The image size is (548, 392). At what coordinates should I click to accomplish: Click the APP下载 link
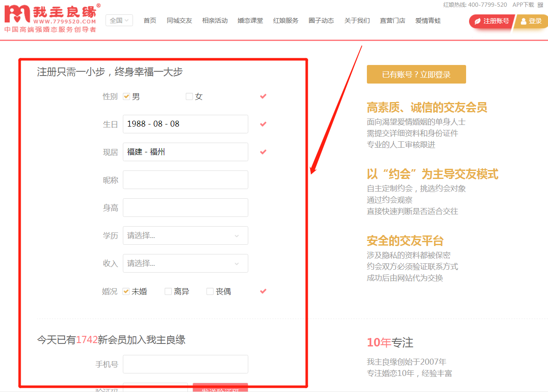coord(523,5)
